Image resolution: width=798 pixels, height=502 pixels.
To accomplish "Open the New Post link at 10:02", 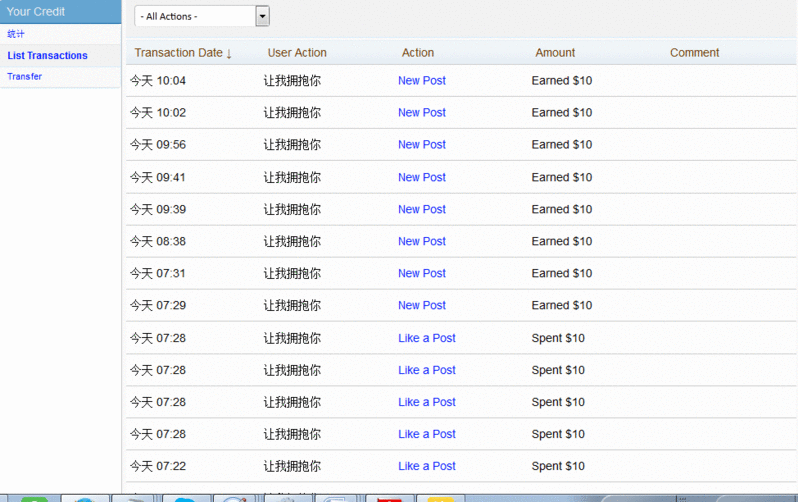I will coord(422,113).
